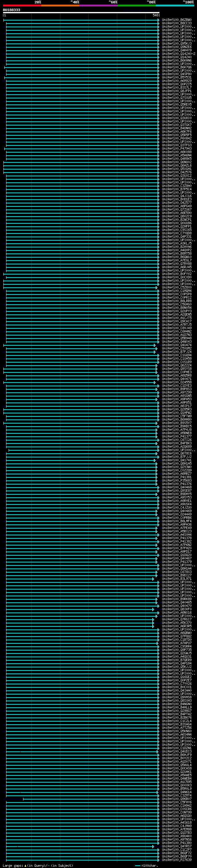Open hit UniRef100_A7EGL7

176,260
